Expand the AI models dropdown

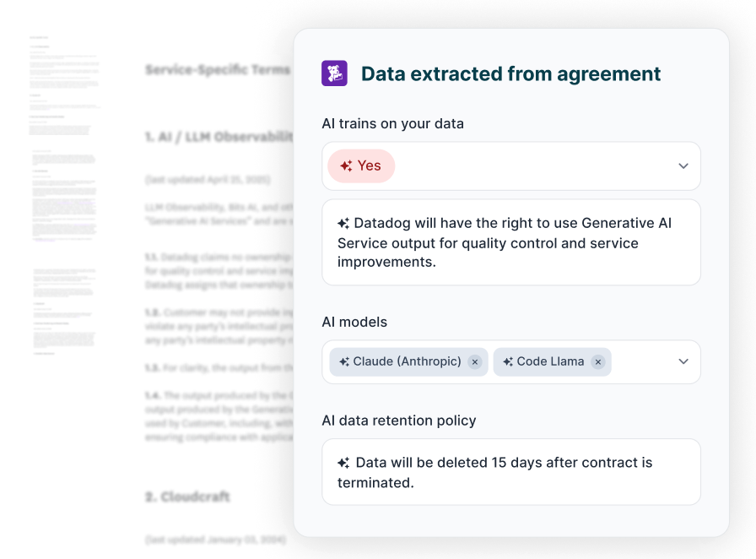pyautogui.click(x=684, y=361)
